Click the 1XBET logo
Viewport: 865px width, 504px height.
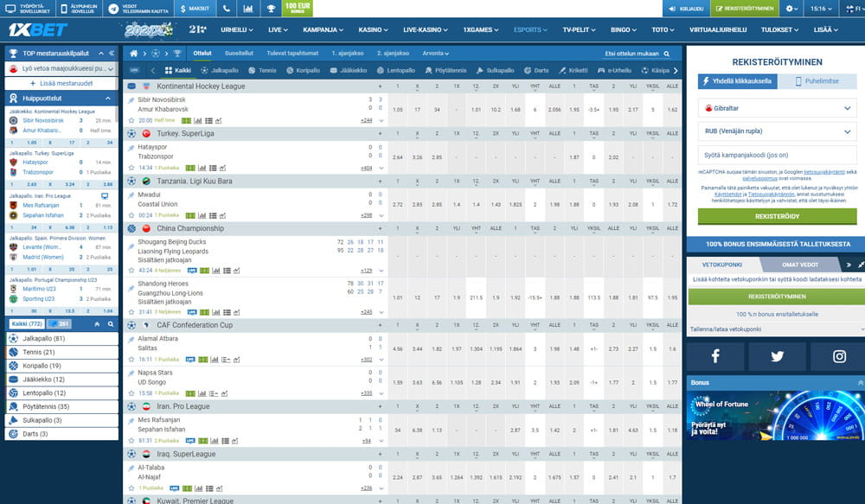tap(37, 29)
